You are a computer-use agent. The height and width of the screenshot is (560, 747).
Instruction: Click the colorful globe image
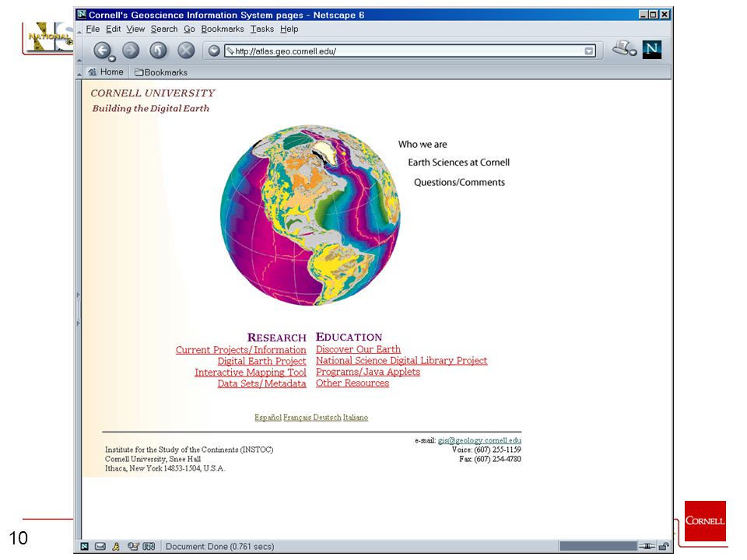tap(310, 215)
